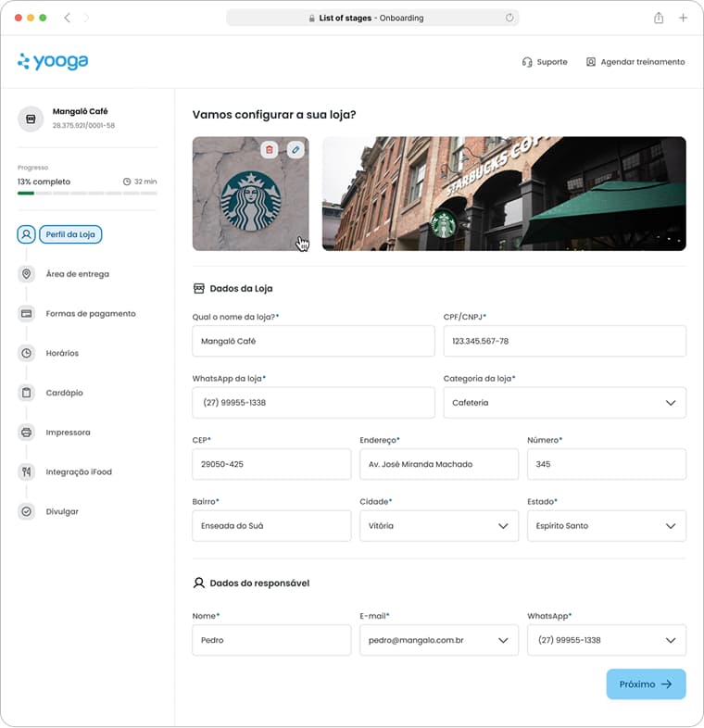Image resolution: width=704 pixels, height=728 pixels.
Task: Click the Impressora printer icon
Action: [26, 433]
